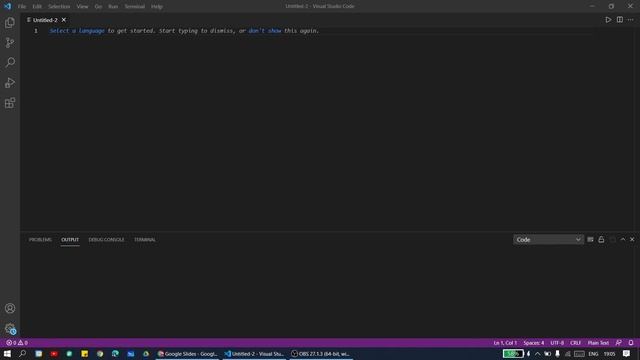Screen dimensions: 640x360
Task: Click line number 1 in the gutter
Action: click(36, 31)
